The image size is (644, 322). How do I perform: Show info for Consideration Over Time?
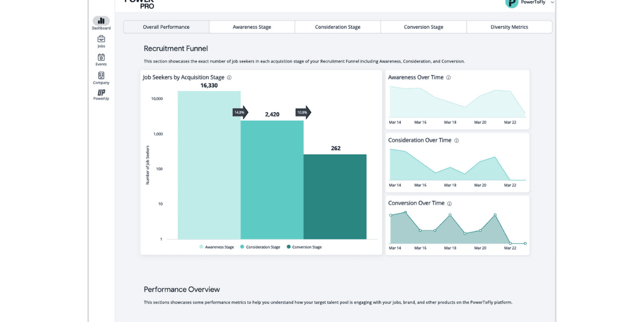point(457,141)
